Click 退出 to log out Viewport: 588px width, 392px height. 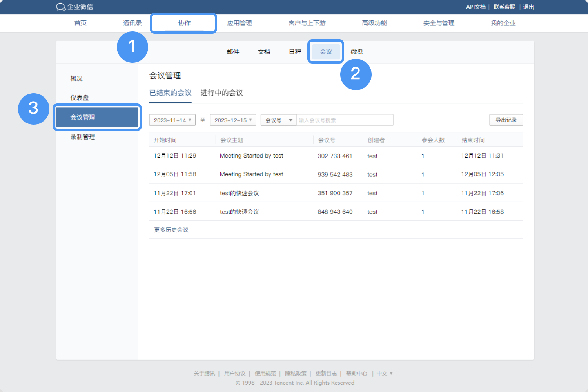(528, 7)
